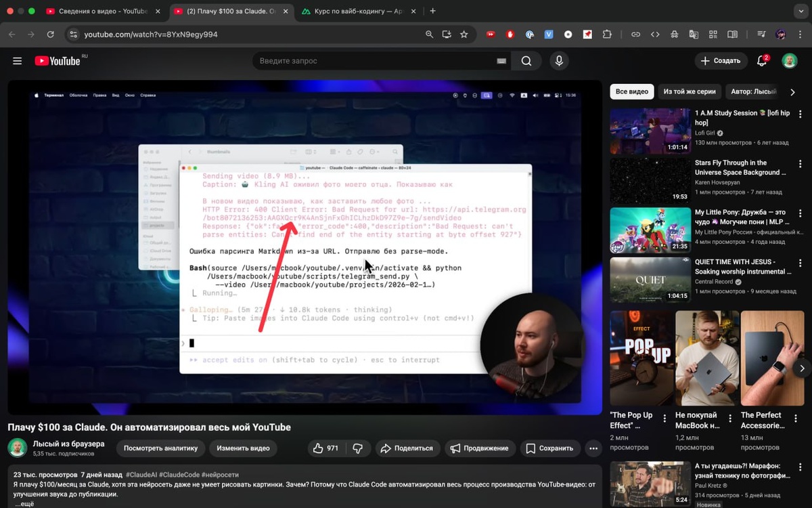Like the video with 971 likes
Viewport: 812px width, 508px height.
(325, 448)
